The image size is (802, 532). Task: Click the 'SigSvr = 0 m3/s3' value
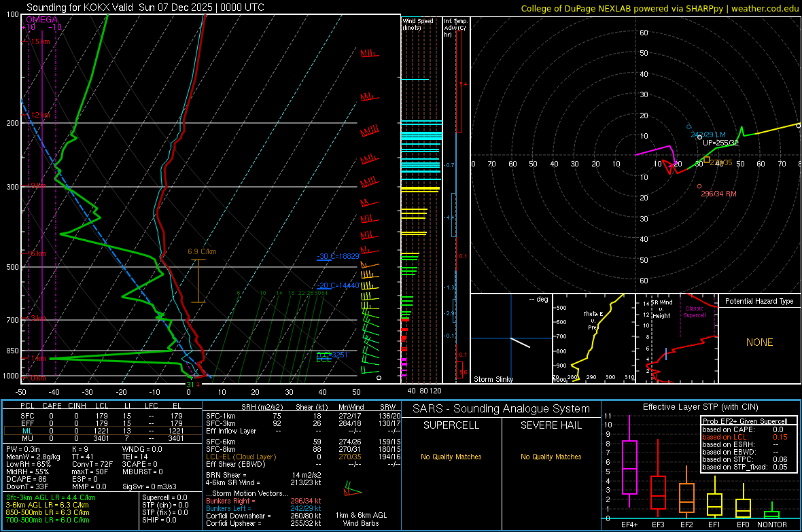click(x=150, y=486)
